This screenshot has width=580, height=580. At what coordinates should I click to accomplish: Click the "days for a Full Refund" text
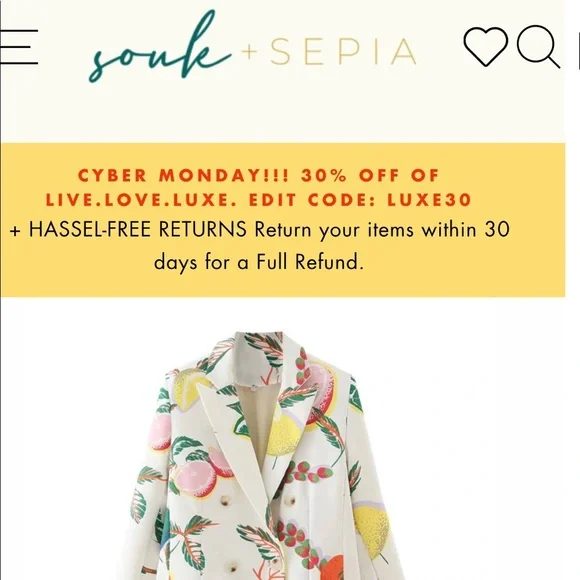258,262
